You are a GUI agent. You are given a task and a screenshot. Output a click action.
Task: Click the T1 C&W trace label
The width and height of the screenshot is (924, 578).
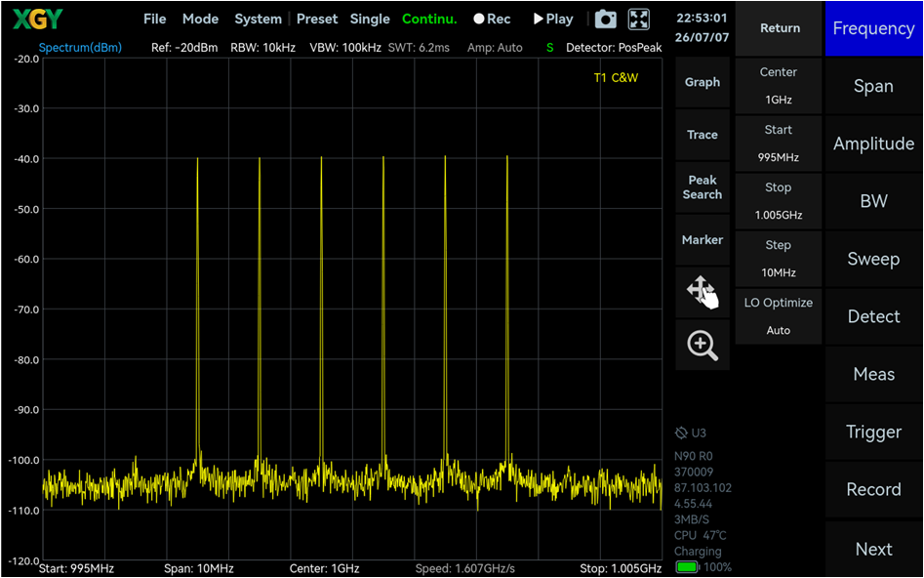(x=616, y=78)
